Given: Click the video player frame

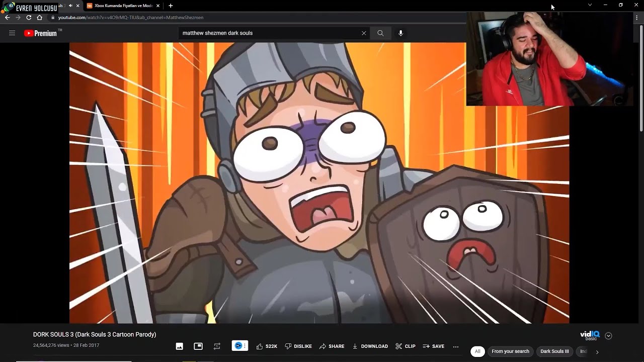Looking at the screenshot, I should point(319,183).
